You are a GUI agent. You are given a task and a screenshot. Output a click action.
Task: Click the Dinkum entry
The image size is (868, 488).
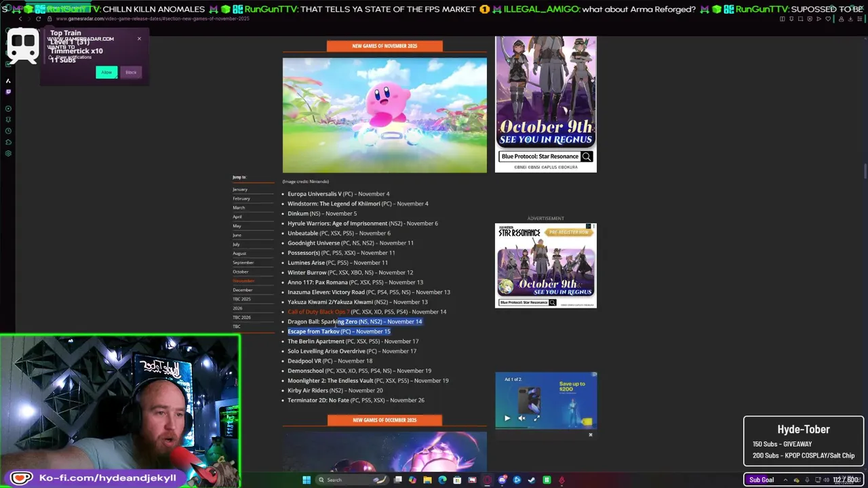coord(322,213)
